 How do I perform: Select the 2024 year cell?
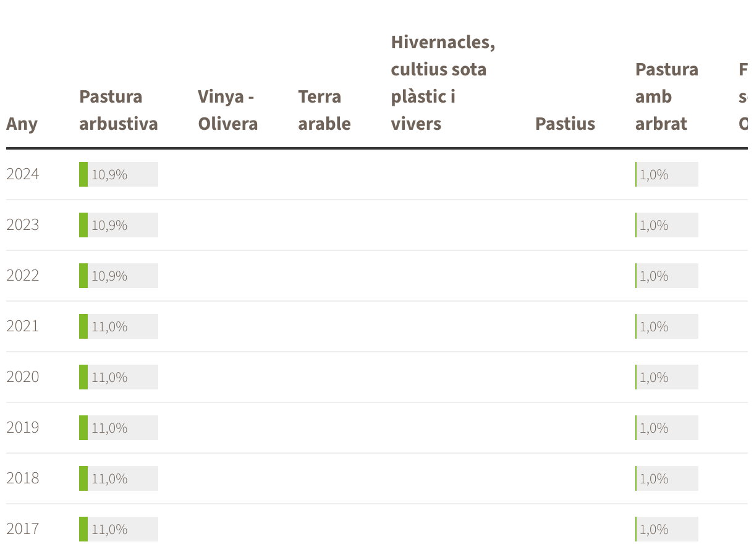[23, 174]
